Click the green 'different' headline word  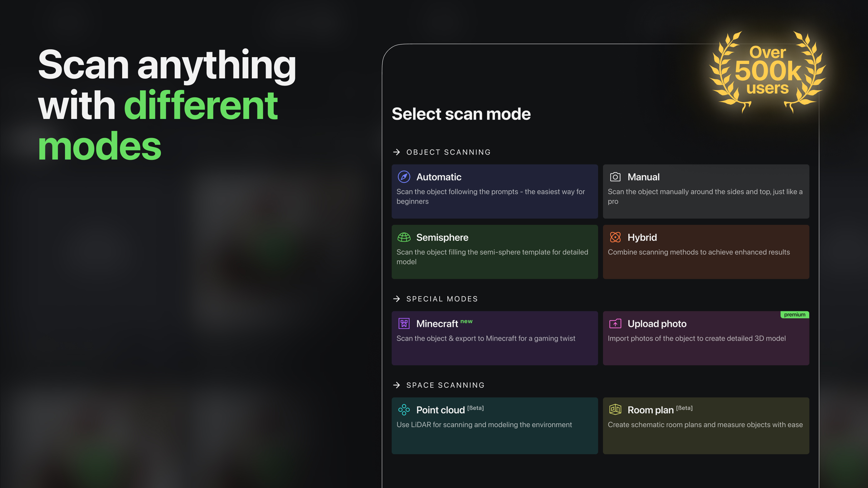[201, 105]
